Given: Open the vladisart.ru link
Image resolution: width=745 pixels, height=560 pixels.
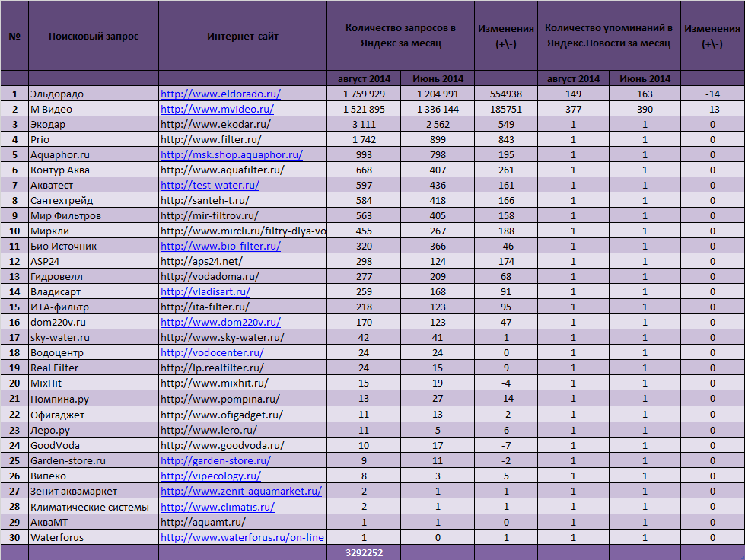Looking at the screenshot, I should [x=205, y=291].
